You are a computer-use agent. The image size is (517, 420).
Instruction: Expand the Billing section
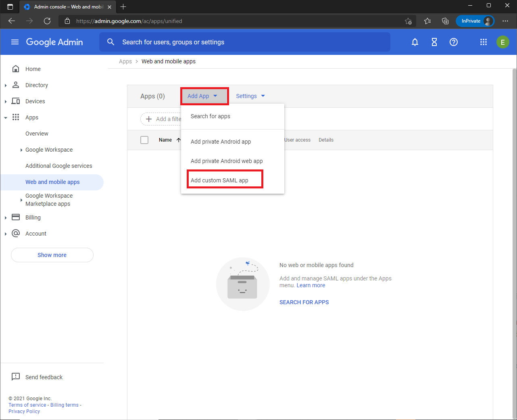point(6,217)
